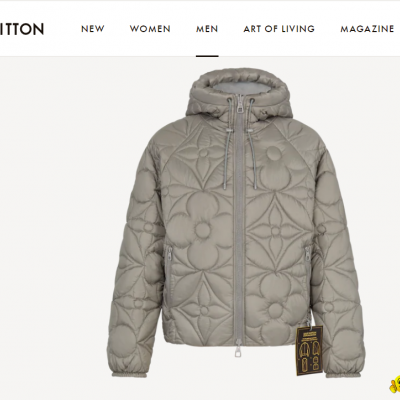Open the NEW menu

[x=93, y=29]
